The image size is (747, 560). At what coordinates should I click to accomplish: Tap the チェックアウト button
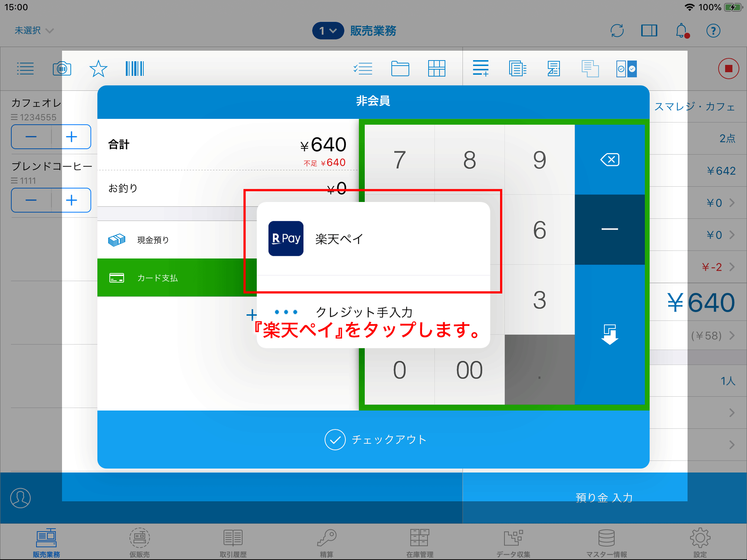373,439
